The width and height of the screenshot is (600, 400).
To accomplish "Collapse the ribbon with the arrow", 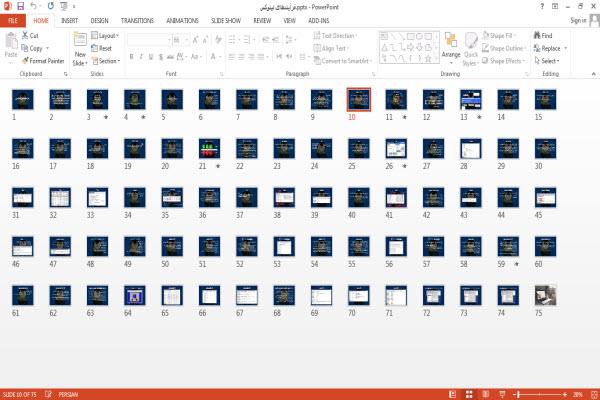I will coord(593,73).
